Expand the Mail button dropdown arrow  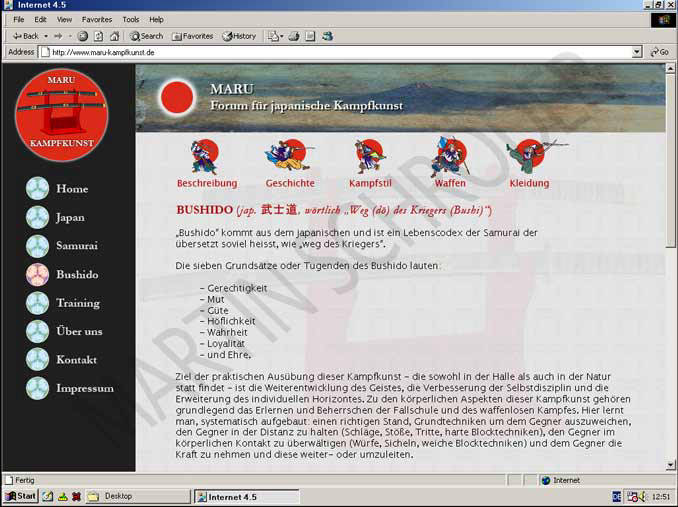click(282, 36)
